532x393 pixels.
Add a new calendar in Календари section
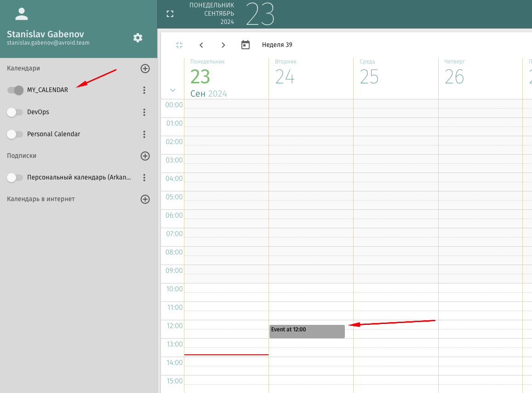click(145, 69)
